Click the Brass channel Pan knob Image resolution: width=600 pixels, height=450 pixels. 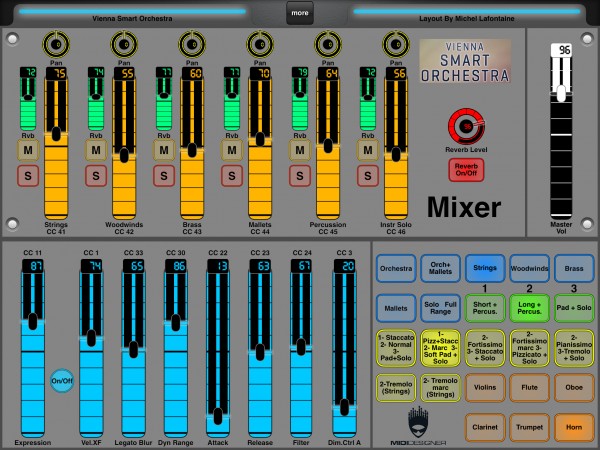coord(192,44)
